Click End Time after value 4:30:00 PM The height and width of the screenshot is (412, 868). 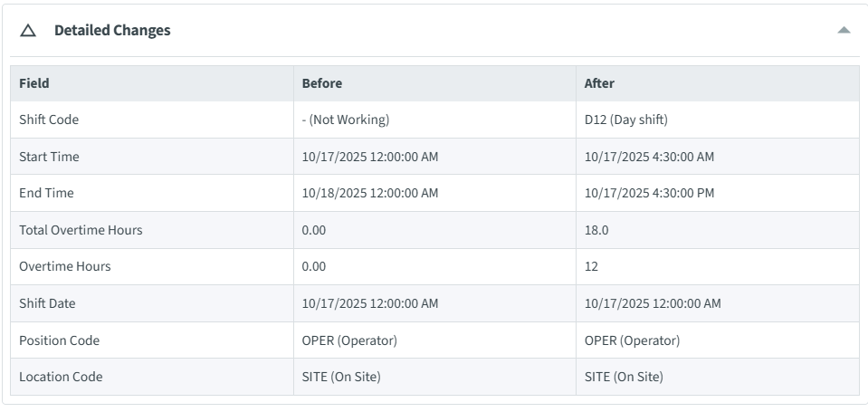pos(649,193)
